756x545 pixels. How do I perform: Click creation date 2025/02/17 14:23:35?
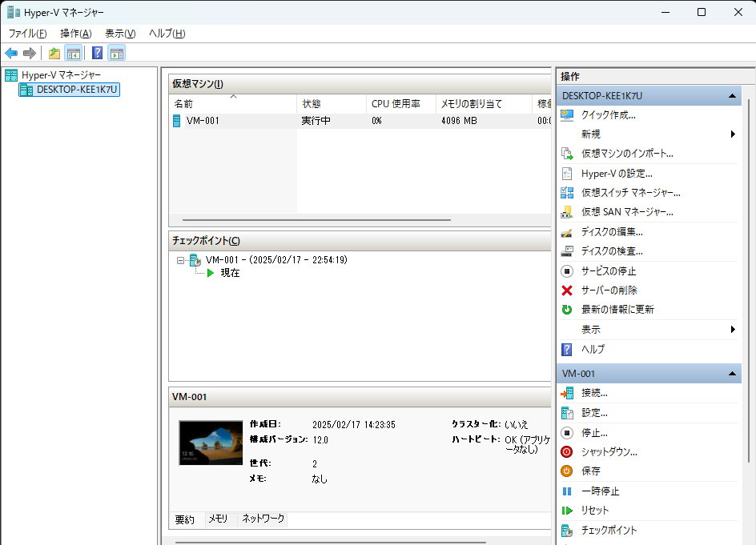click(x=353, y=425)
